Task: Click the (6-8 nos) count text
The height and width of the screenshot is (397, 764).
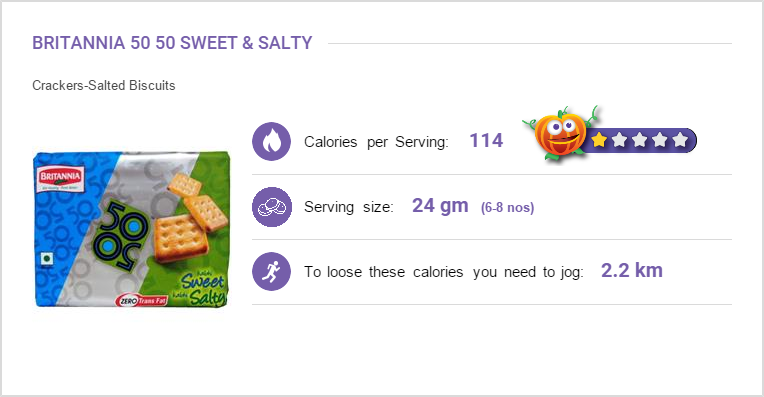Action: 507,208
